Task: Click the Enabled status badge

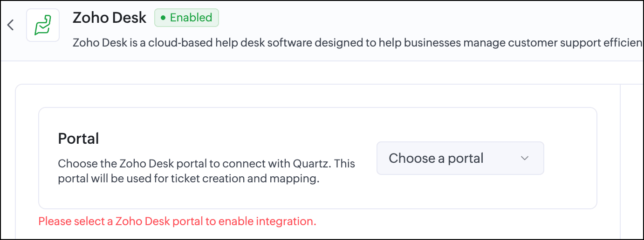Action: coord(186,18)
